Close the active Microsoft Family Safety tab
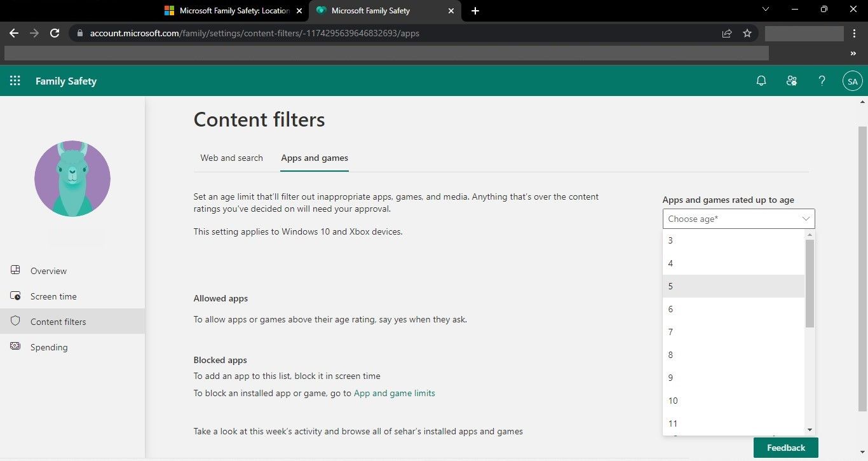Image resolution: width=868 pixels, height=461 pixels. (x=451, y=11)
